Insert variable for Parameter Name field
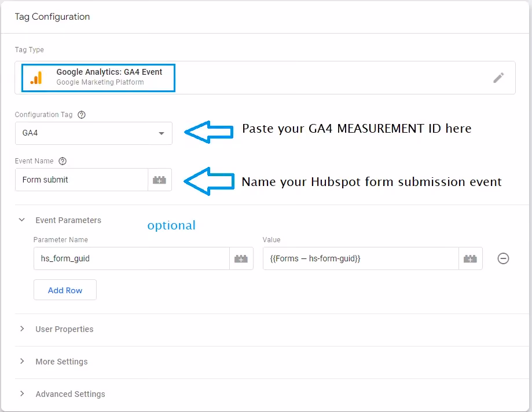The height and width of the screenshot is (412, 532). click(241, 258)
